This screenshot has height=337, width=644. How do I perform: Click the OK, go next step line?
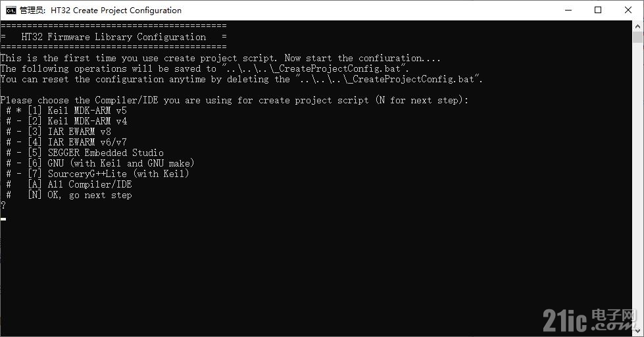[69, 195]
